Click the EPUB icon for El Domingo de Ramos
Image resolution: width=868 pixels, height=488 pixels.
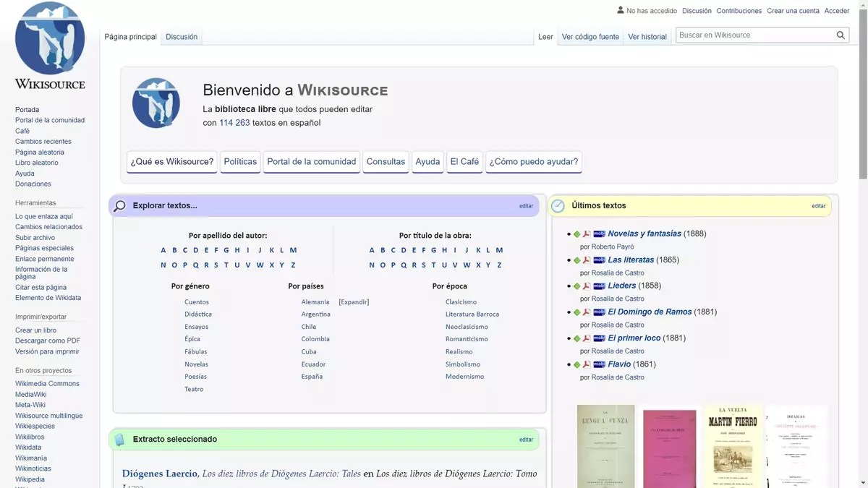pyautogui.click(x=577, y=312)
